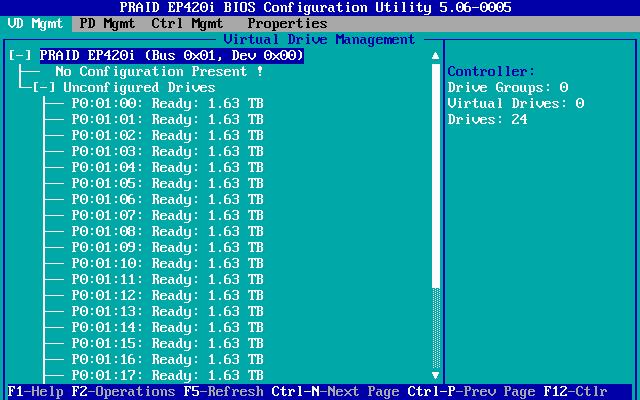Open the Properties tab
640x400 pixels.
coord(287,24)
